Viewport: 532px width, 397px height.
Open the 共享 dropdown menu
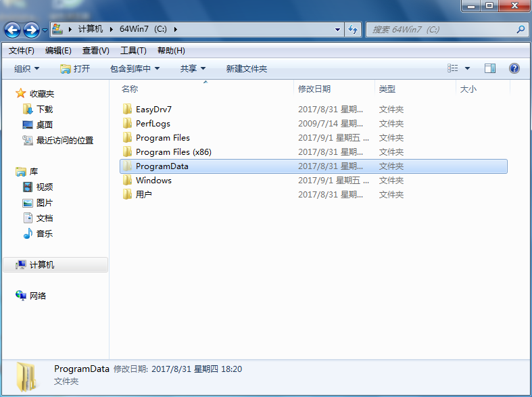[193, 68]
